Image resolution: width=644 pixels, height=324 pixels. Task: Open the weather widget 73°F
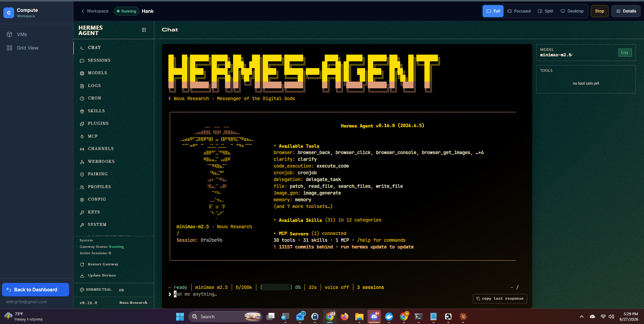click(x=24, y=317)
